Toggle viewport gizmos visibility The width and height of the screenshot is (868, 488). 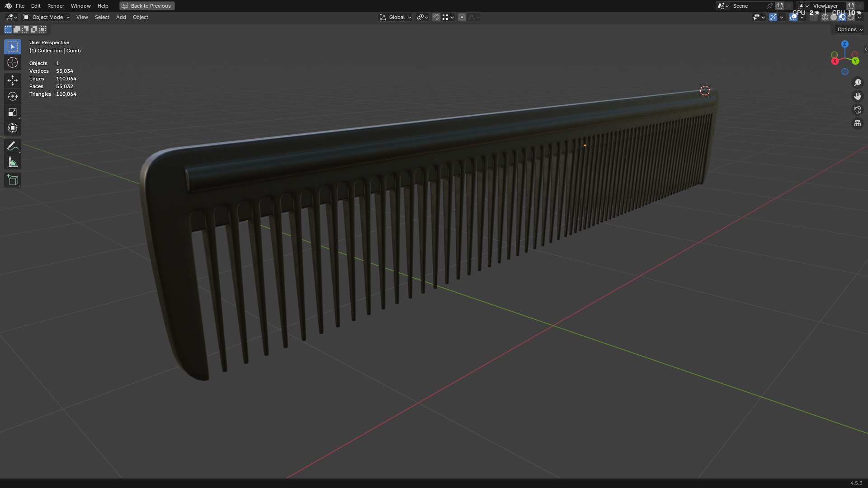pyautogui.click(x=773, y=17)
